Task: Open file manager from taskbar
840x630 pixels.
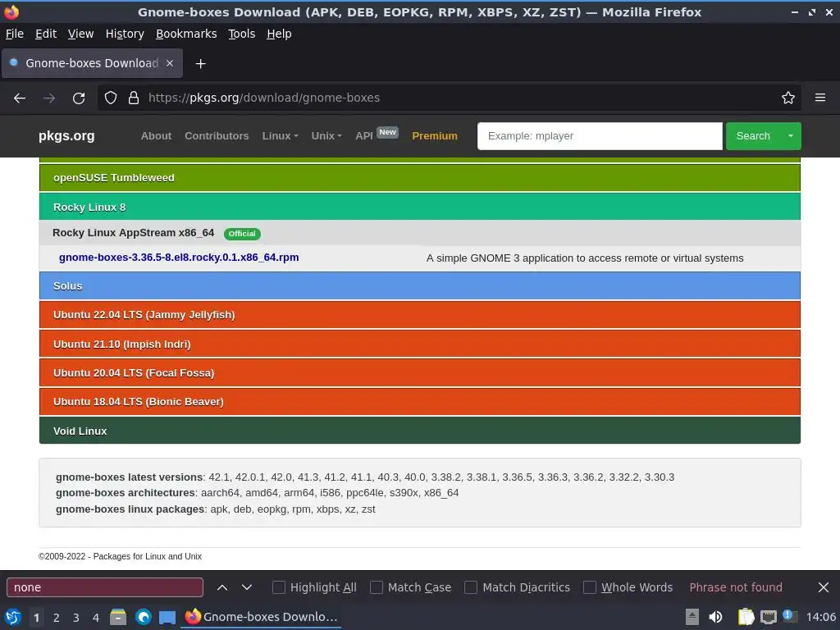Action: click(x=118, y=617)
